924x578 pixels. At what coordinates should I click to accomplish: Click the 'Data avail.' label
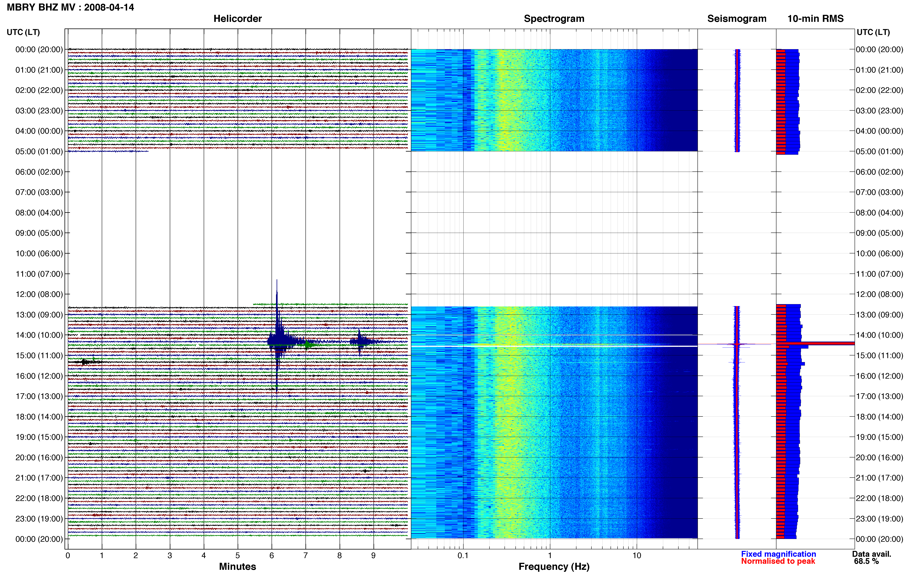point(871,554)
